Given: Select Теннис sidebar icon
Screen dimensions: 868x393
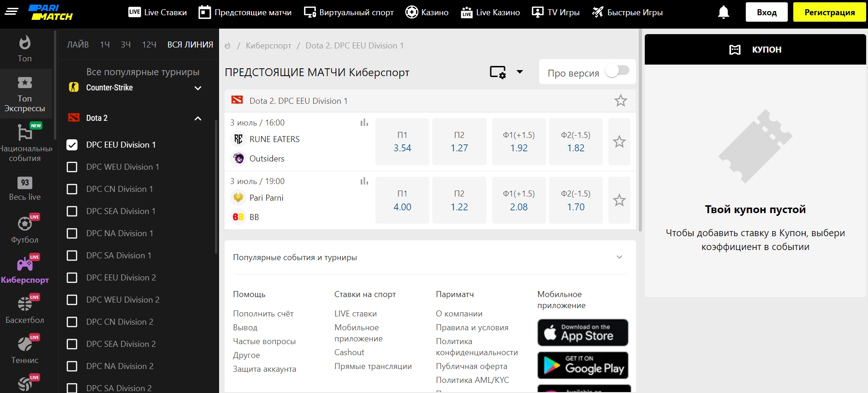Looking at the screenshot, I should [25, 344].
